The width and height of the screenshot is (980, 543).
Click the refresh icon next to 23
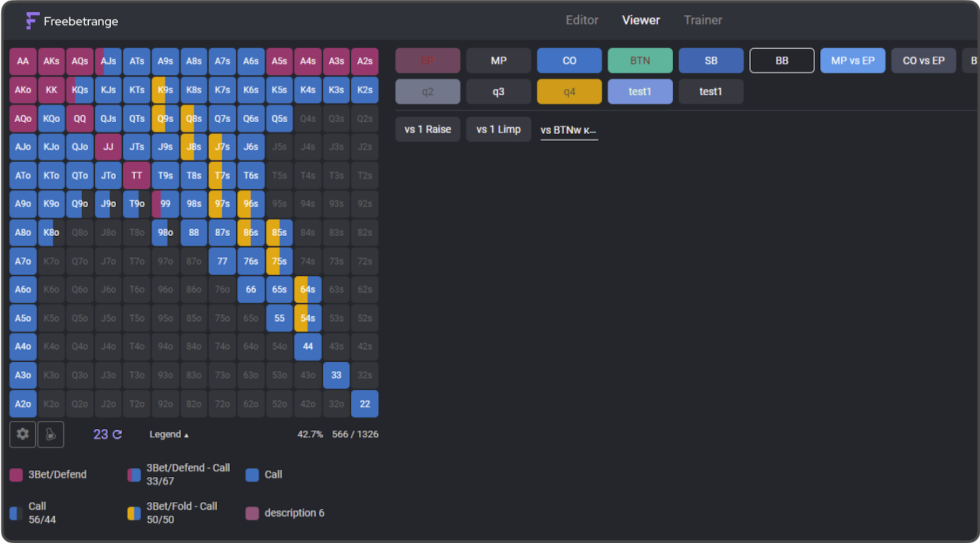coord(117,434)
